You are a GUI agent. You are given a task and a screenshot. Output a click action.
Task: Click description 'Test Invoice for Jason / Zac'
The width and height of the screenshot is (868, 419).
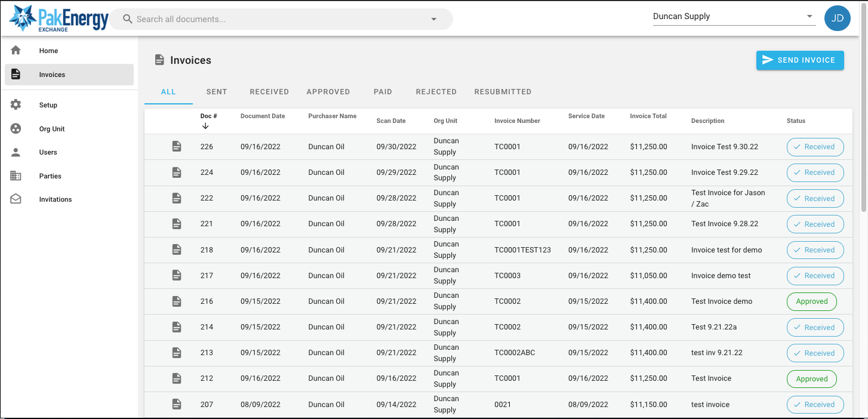tap(728, 198)
